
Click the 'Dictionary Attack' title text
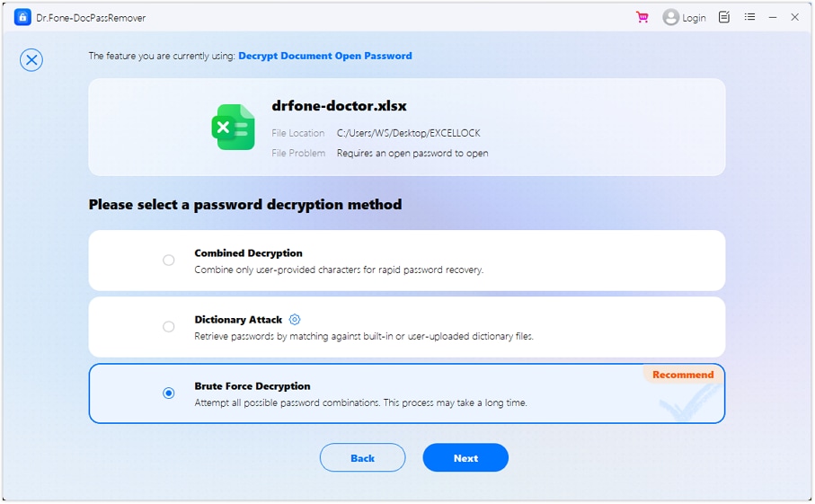coord(238,320)
